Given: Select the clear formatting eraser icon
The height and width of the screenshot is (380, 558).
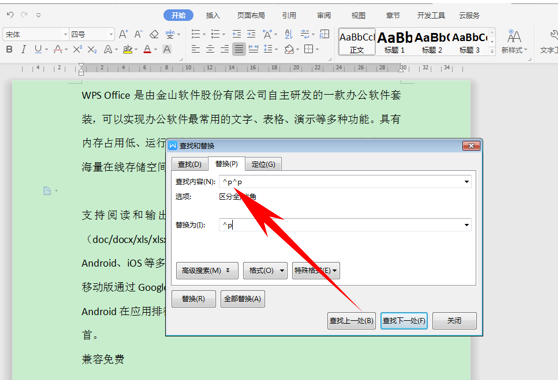Looking at the screenshot, I should tap(154, 35).
